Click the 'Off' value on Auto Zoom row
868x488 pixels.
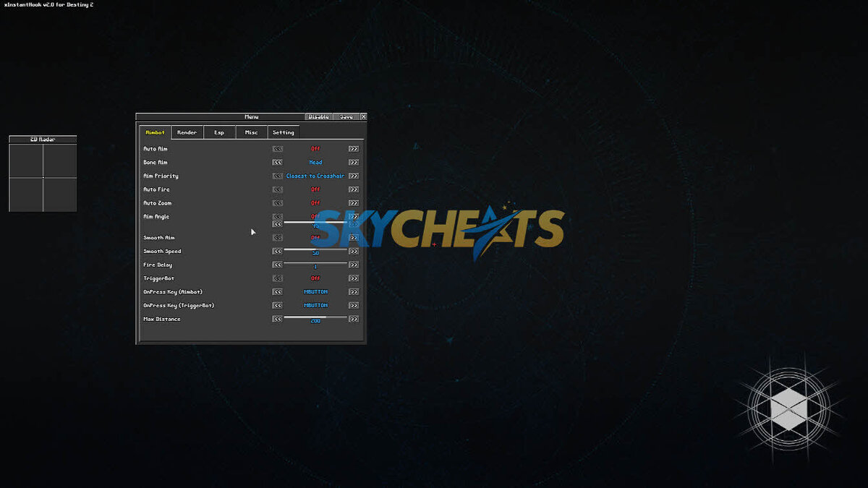315,203
